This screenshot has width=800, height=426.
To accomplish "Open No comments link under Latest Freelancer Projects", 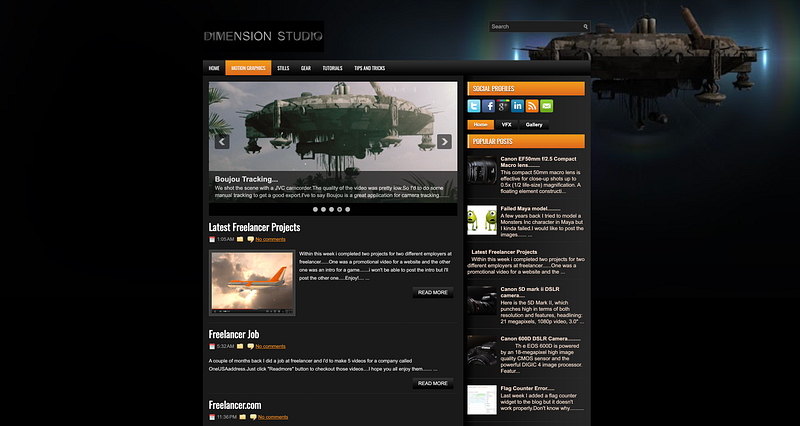I will click(x=270, y=239).
